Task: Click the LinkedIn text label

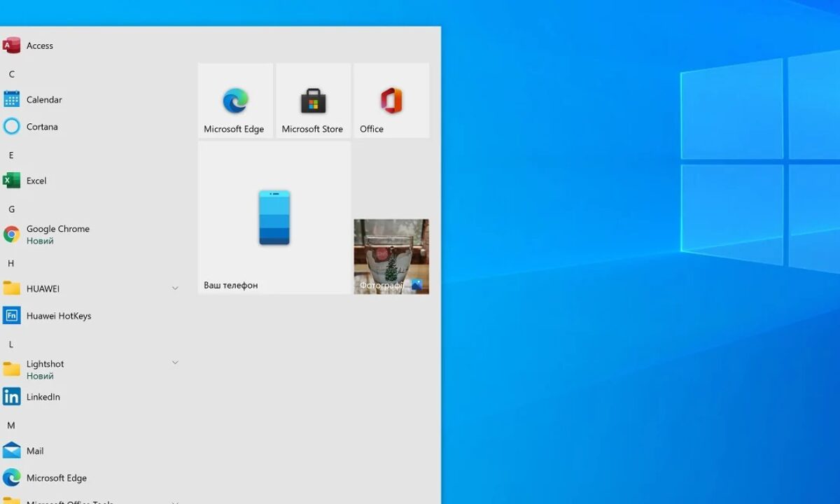Action: 43,397
